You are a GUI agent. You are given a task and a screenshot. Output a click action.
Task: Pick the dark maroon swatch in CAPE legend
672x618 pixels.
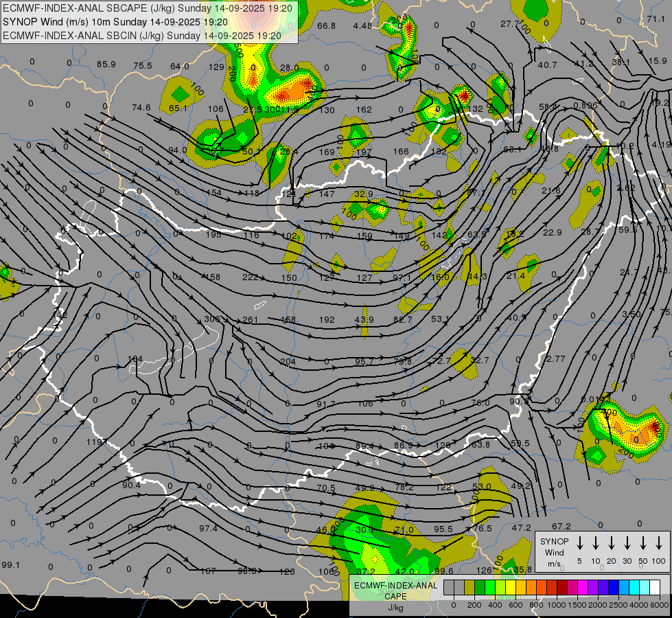(562, 587)
